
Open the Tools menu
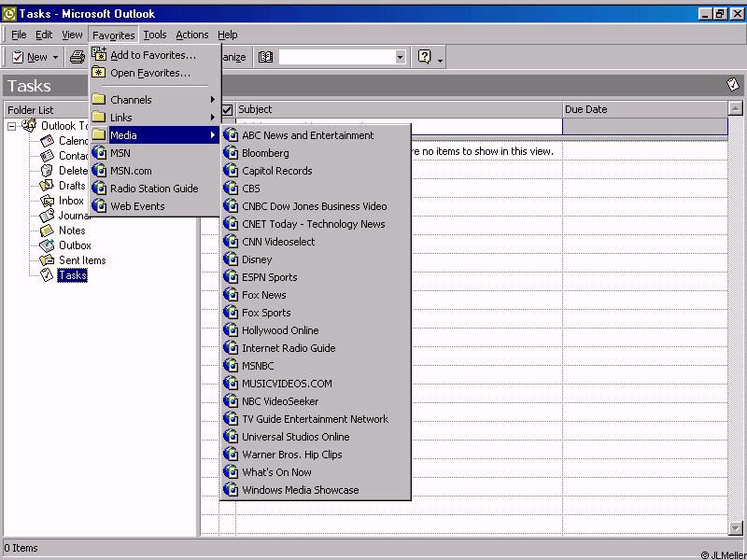(155, 35)
